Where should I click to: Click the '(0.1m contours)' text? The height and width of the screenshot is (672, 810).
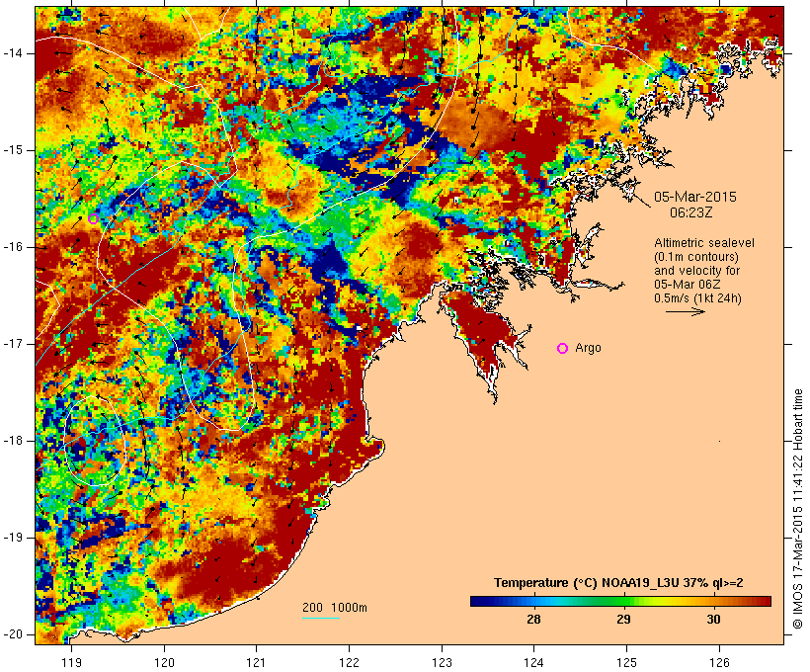click(x=696, y=257)
